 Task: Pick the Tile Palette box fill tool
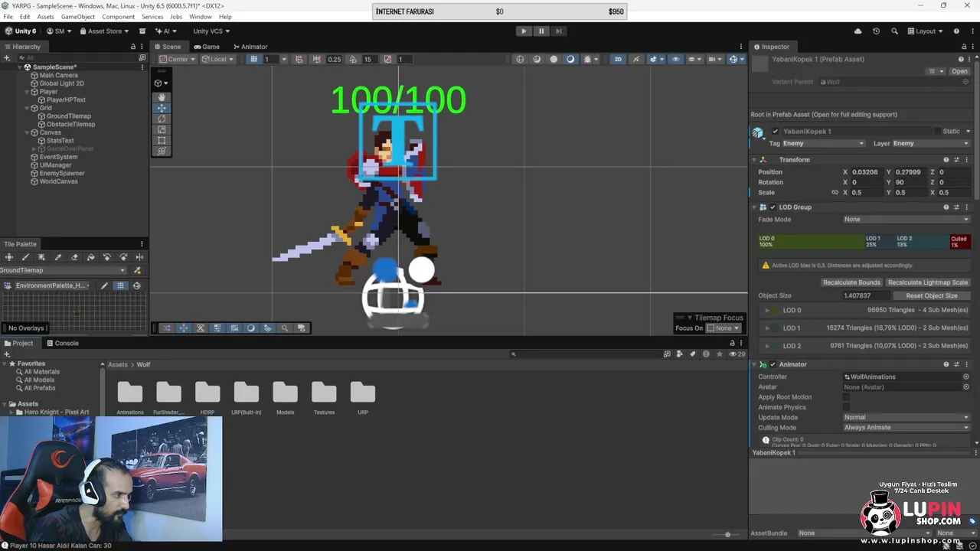click(x=41, y=257)
